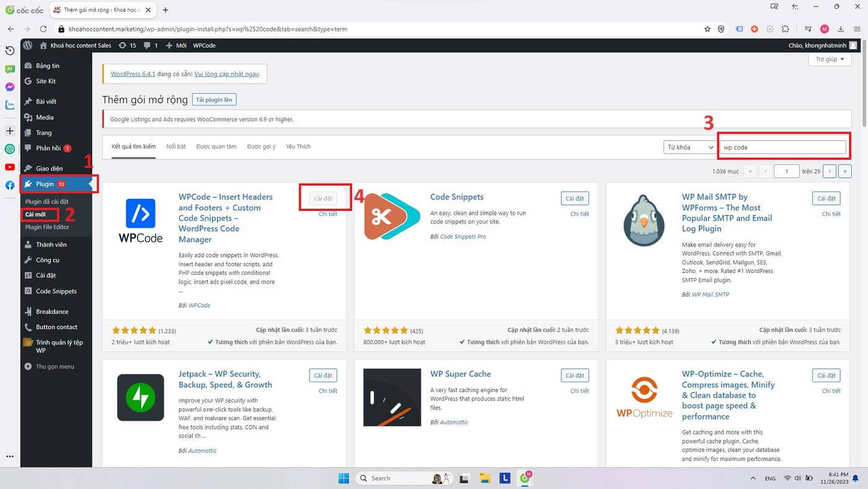Open the browser extensions puzzle icon
This screenshot has width=868, height=489.
[786, 29]
